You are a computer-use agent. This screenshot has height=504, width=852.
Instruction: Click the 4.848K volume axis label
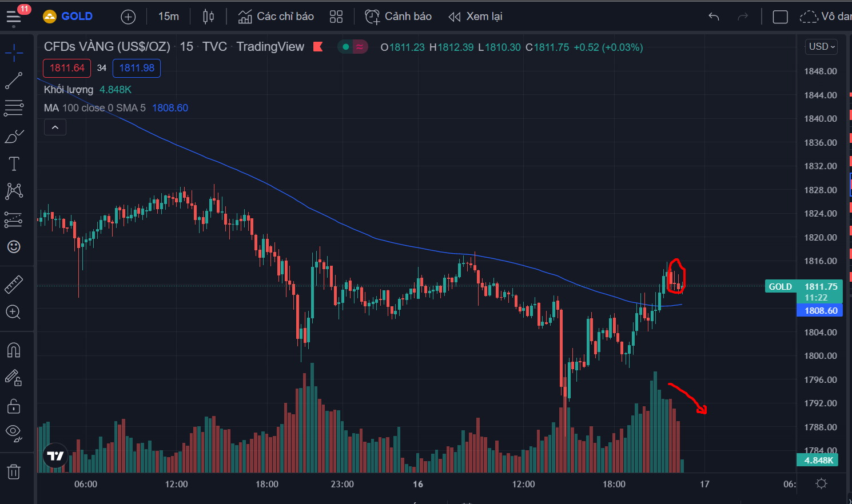(x=818, y=460)
